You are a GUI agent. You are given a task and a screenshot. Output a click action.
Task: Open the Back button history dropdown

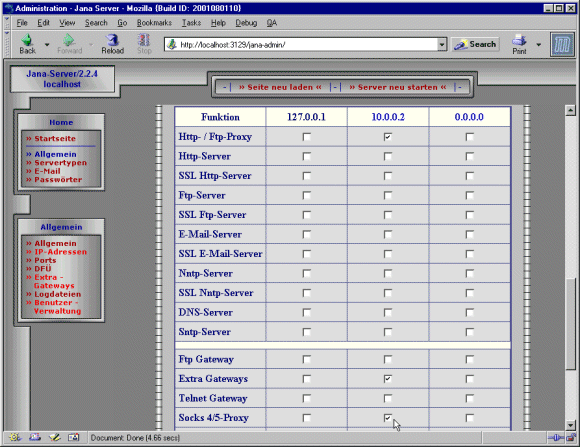(x=47, y=44)
